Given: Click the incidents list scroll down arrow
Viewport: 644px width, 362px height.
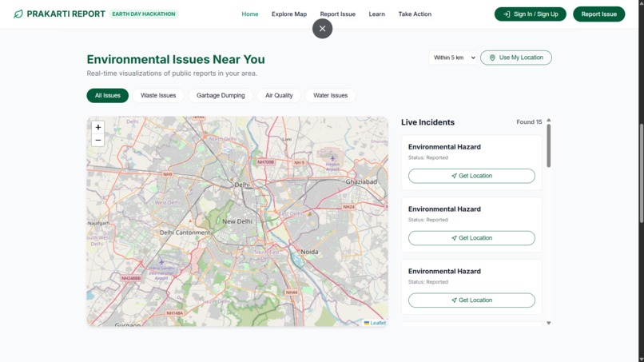Looking at the screenshot, I should 548,323.
